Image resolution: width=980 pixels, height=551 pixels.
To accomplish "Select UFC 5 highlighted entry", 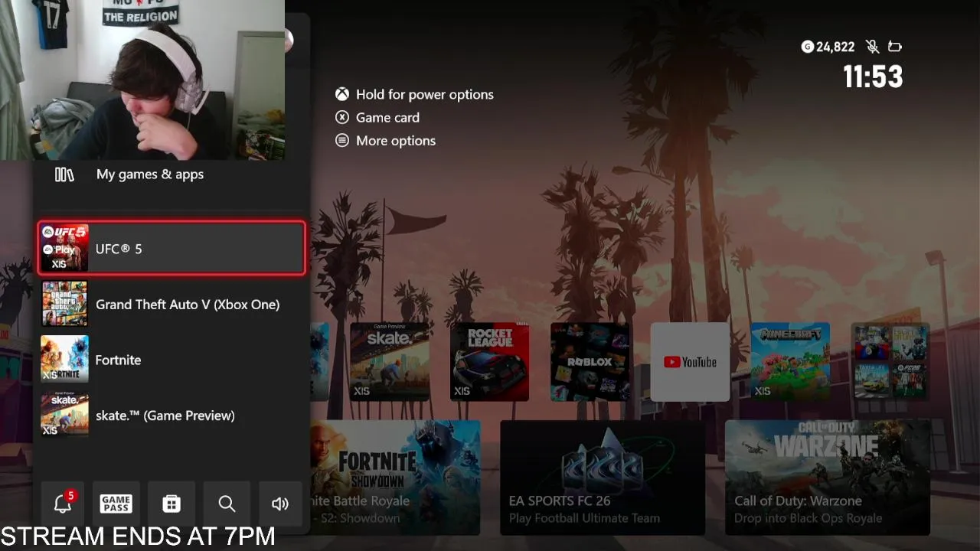I will [x=171, y=249].
